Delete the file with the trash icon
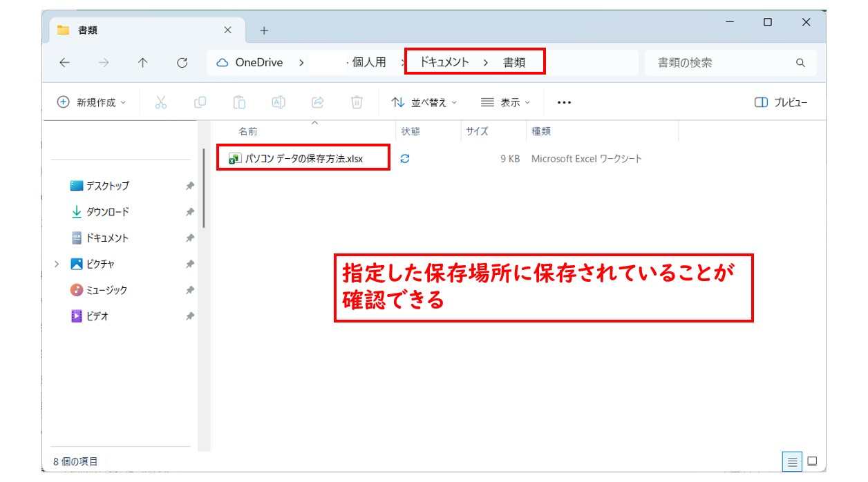Viewport: 868px width, 482px height. [357, 102]
